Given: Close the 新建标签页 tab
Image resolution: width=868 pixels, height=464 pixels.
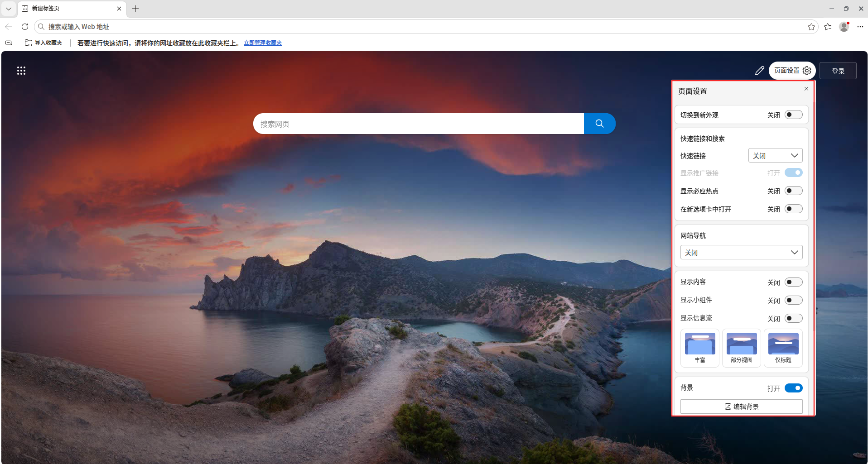Looking at the screenshot, I should click(x=119, y=9).
